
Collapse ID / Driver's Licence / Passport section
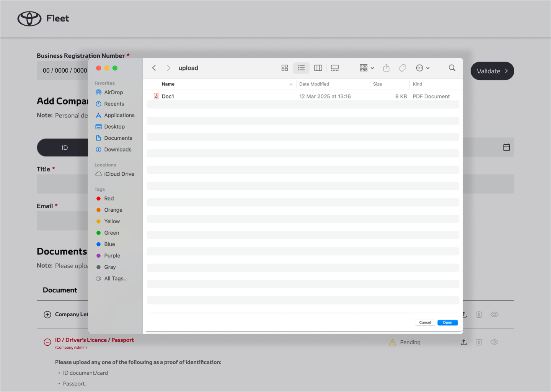pos(47,342)
